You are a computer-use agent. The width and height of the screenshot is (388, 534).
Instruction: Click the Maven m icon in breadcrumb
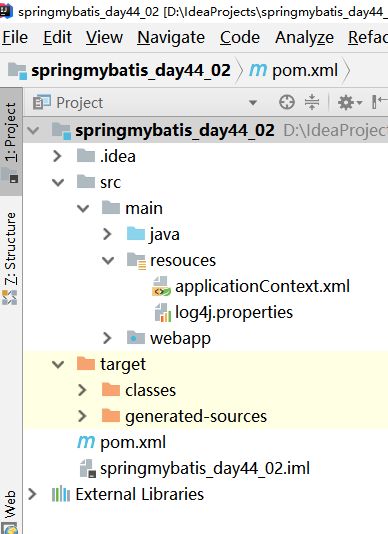258,70
